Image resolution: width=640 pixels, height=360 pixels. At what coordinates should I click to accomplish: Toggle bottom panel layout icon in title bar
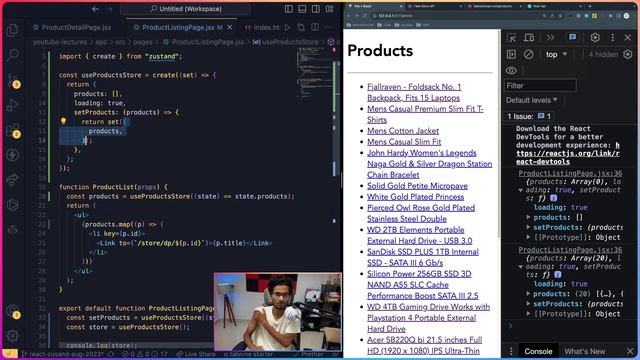coord(302,9)
